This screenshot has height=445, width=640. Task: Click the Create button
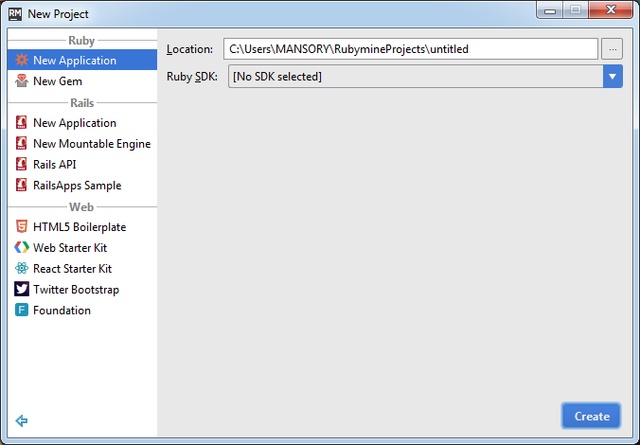[591, 416]
